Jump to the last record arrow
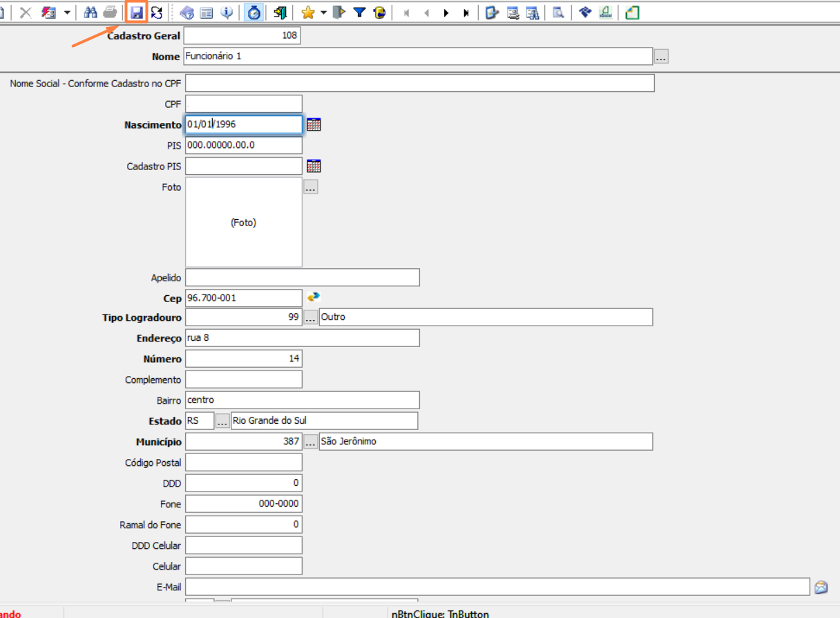This screenshot has width=840, height=618. (467, 12)
